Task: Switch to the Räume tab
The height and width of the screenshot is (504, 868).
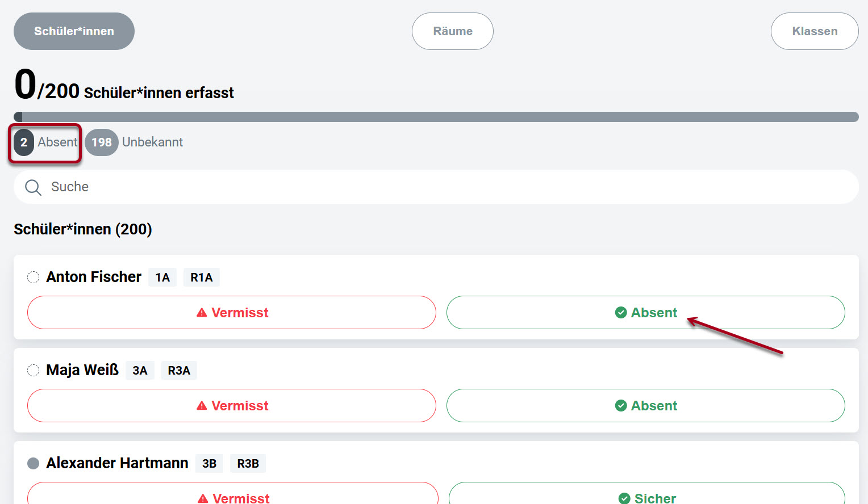Action: click(x=452, y=31)
